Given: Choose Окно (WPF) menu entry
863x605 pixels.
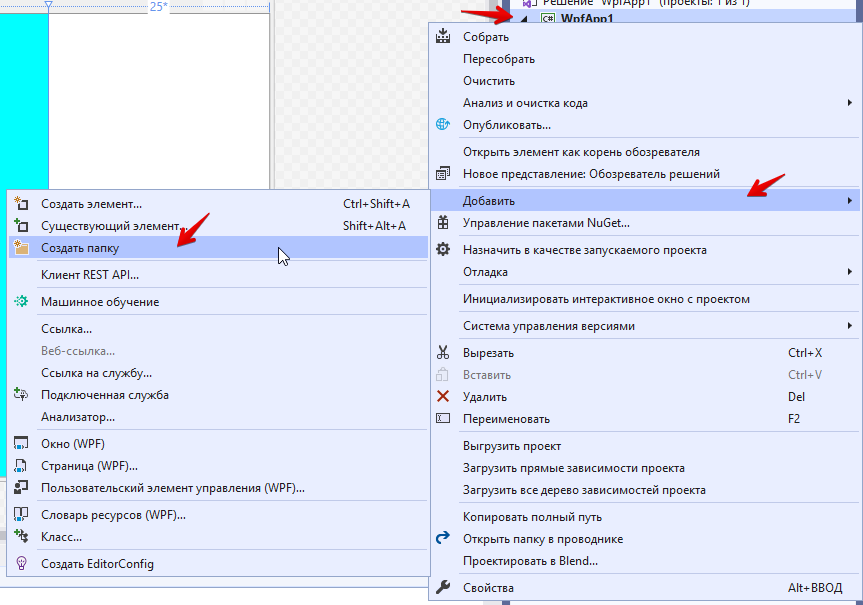Looking at the screenshot, I should (x=73, y=443).
